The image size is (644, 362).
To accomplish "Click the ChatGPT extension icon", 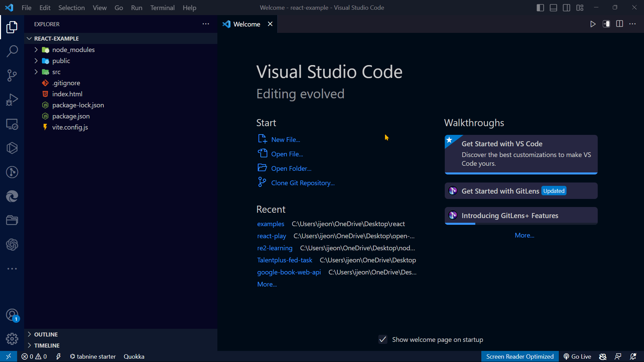I will pyautogui.click(x=12, y=245).
